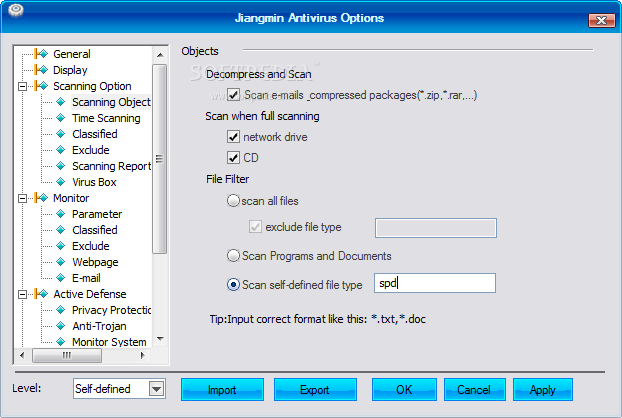Click the diamond icon beside Time Scanning
Viewport: 622px width, 418px height.
[61, 118]
